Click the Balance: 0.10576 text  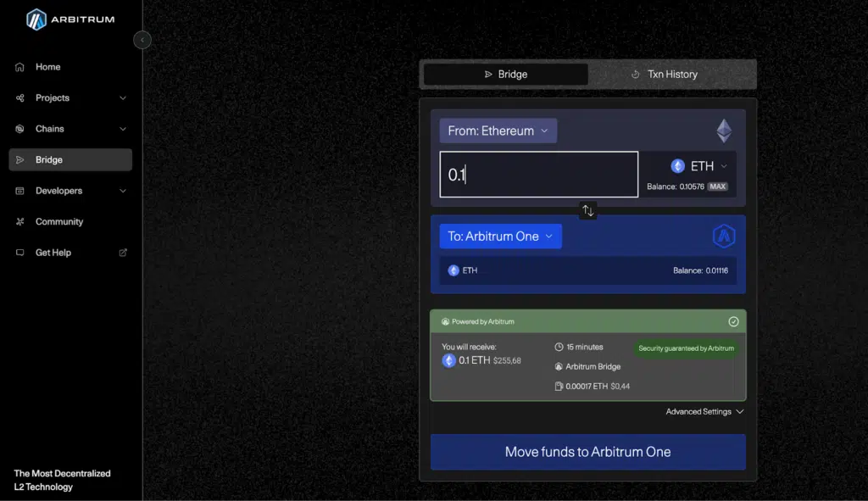point(676,186)
